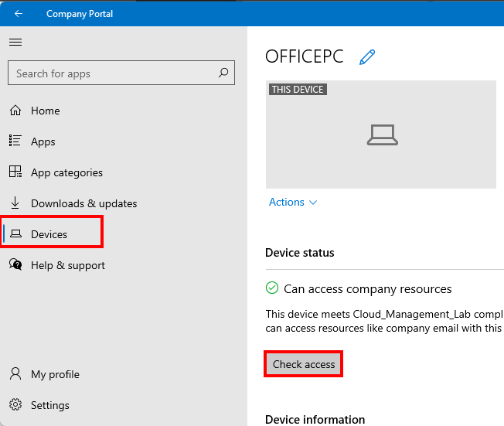Expand the Actions dropdown

293,202
